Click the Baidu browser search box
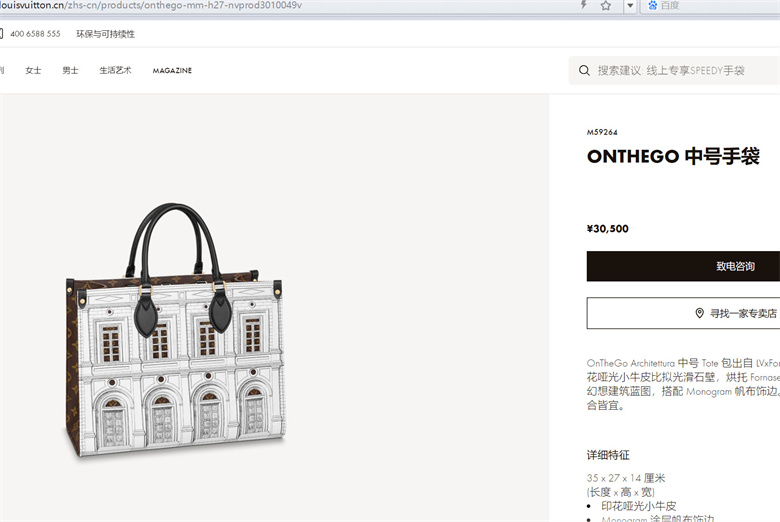Image resolution: width=780 pixels, height=522 pixels. tap(711, 5)
